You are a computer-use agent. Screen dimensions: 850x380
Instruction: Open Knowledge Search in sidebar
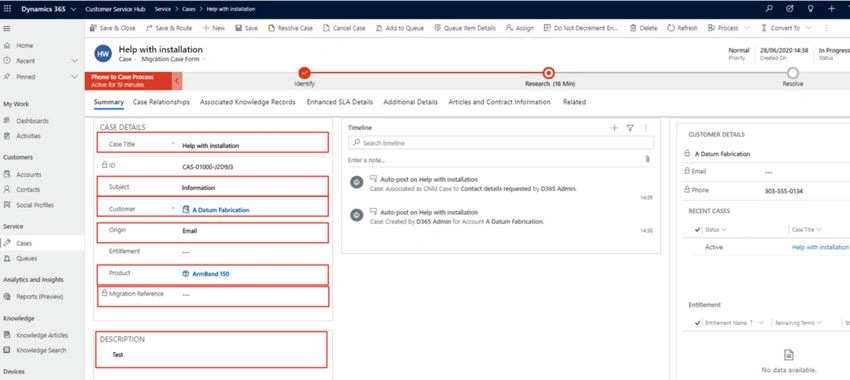[x=42, y=350]
